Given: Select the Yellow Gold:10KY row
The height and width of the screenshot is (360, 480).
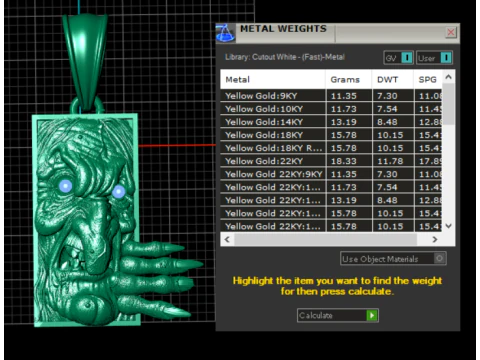Looking at the screenshot, I should pos(331,109).
